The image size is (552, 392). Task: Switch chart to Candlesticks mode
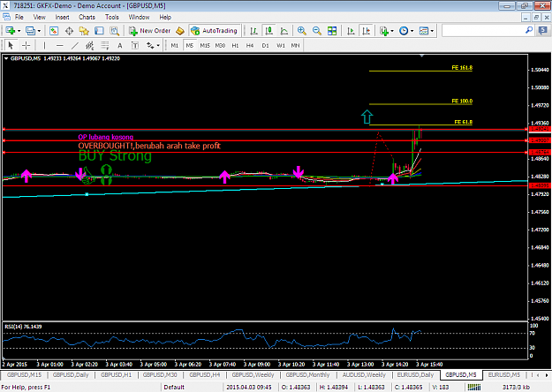coord(269,31)
